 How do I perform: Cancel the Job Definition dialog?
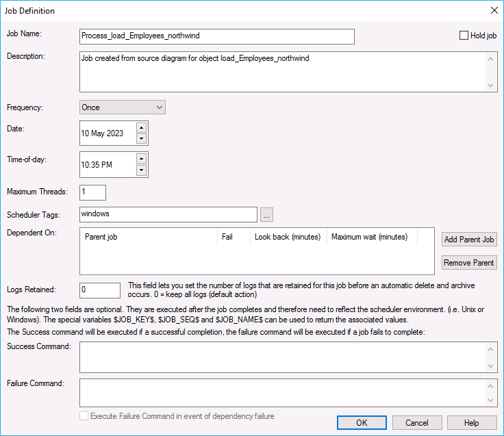[x=416, y=423]
